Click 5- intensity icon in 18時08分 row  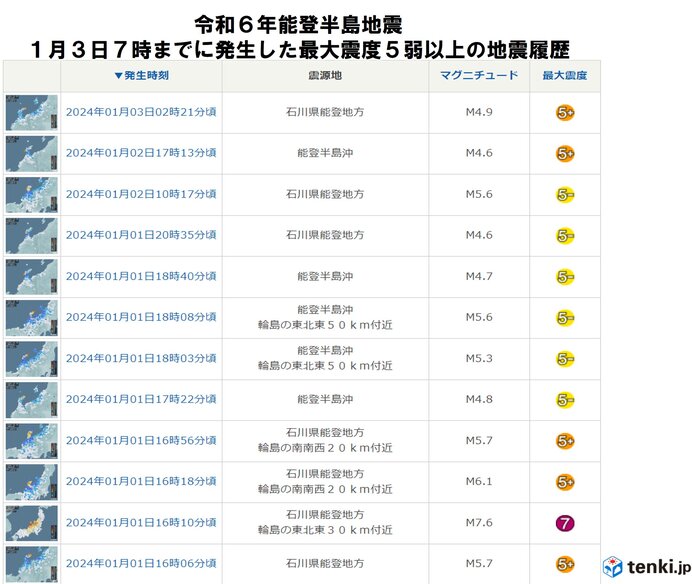pyautogui.click(x=565, y=318)
